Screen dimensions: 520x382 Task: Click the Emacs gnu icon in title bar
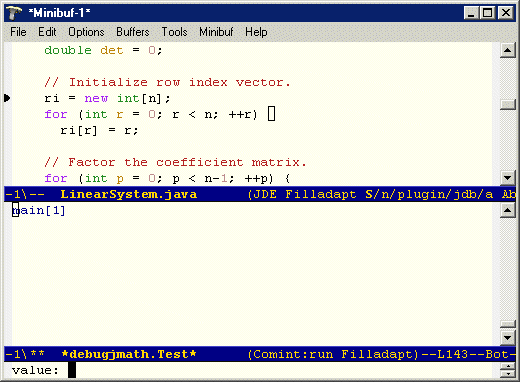[14, 13]
